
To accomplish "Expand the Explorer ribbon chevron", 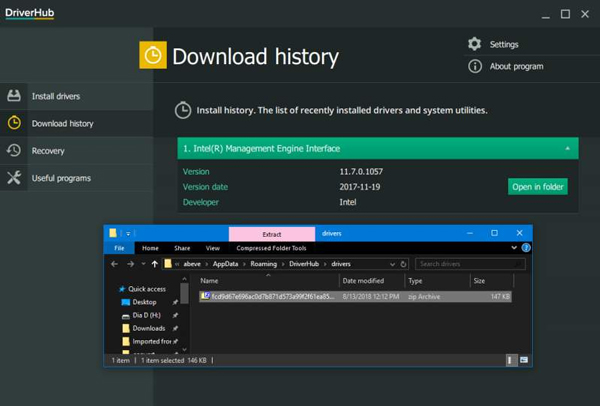I will 512,247.
